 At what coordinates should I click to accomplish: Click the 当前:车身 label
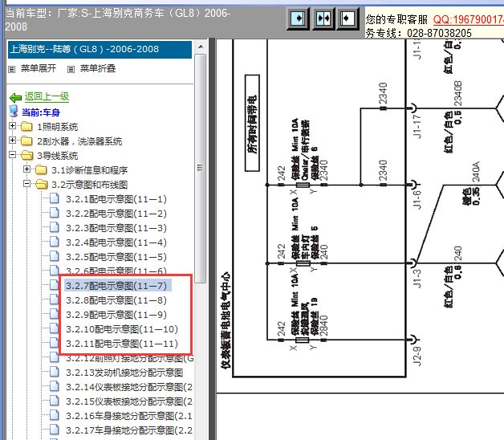(41, 112)
